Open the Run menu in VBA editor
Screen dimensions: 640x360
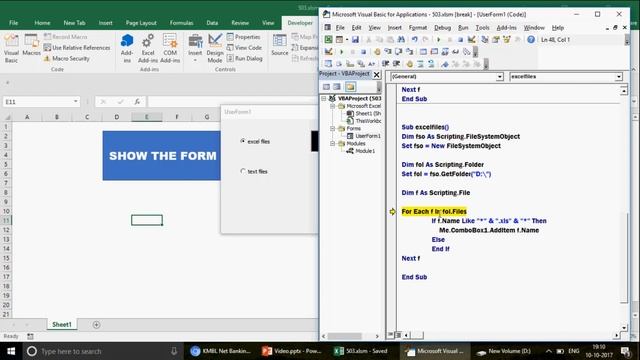[463, 28]
